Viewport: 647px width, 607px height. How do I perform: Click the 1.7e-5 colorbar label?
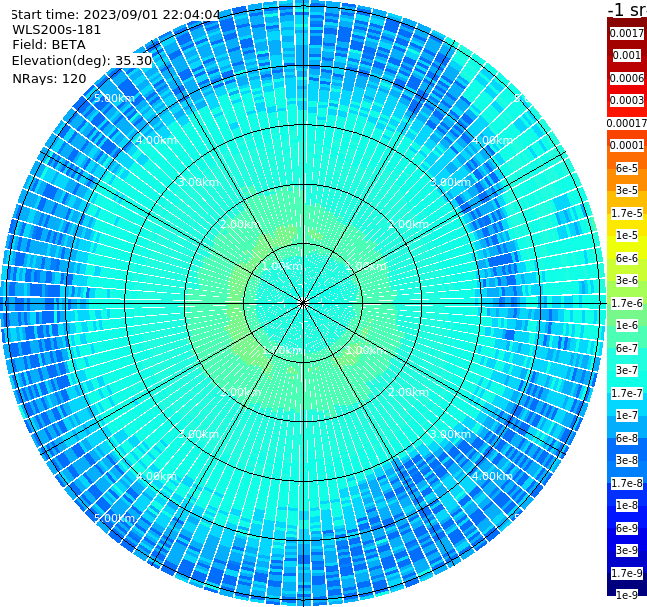click(x=627, y=213)
